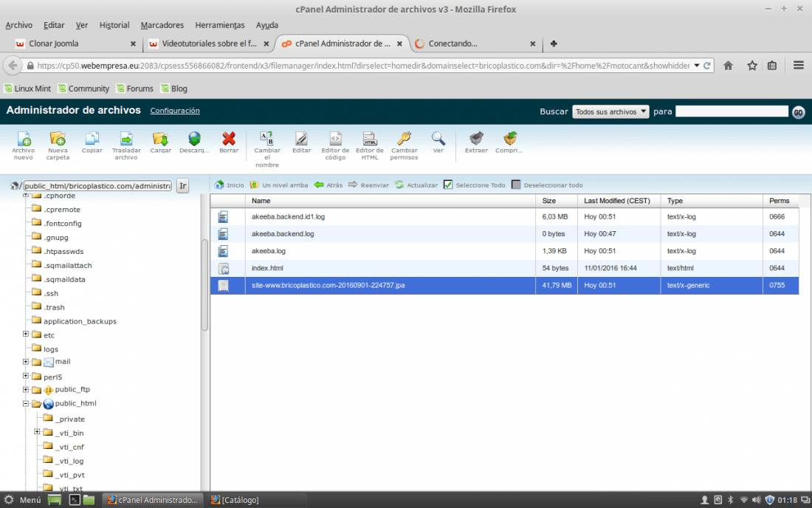Open Historial menu
This screenshot has width=812, height=508.
pyautogui.click(x=114, y=25)
